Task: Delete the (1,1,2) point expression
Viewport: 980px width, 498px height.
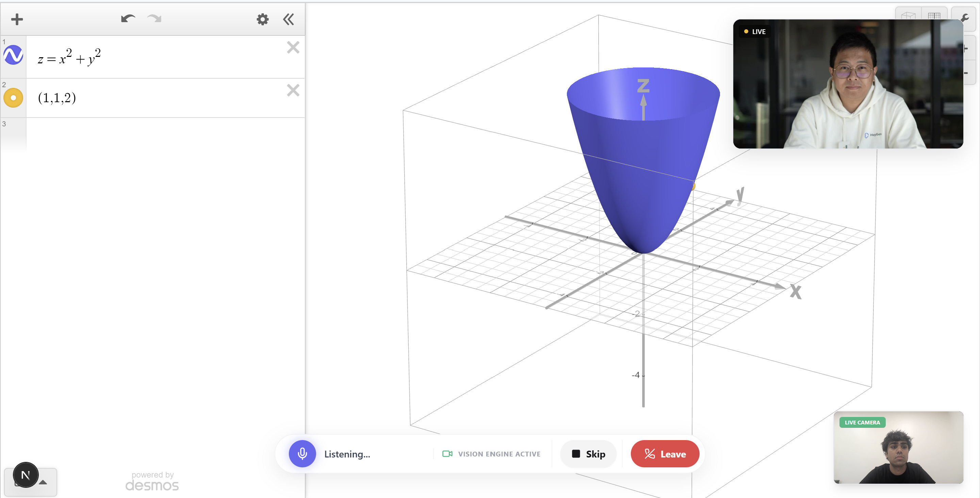Action: pyautogui.click(x=293, y=91)
